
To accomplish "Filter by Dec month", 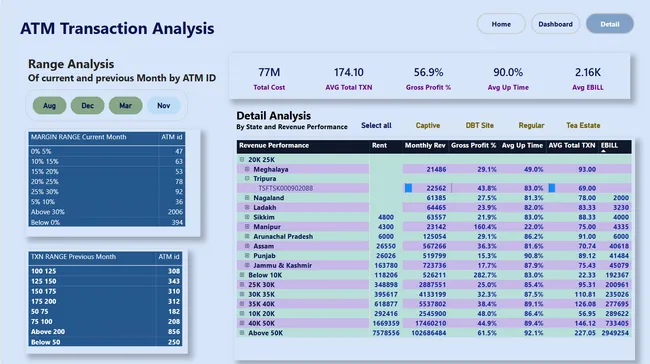I will pyautogui.click(x=87, y=106).
